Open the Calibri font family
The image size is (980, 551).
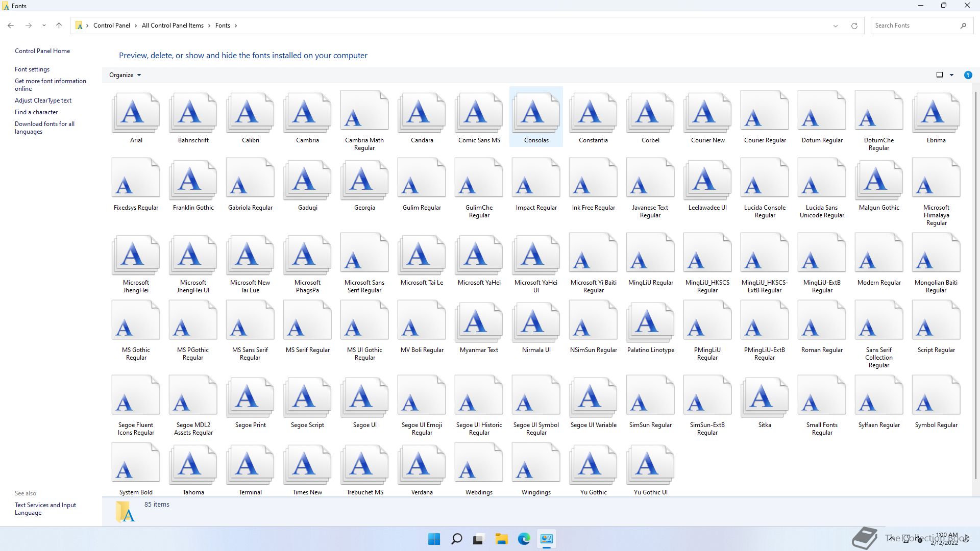250,112
